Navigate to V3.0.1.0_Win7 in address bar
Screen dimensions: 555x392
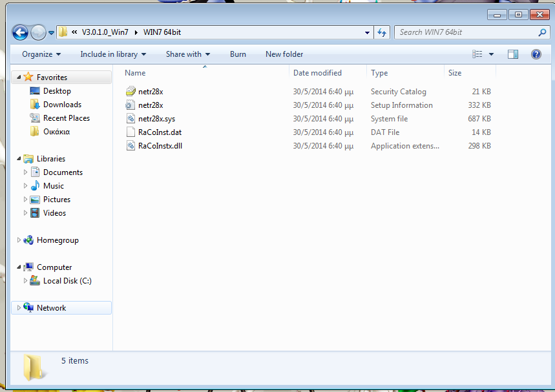[x=105, y=32]
